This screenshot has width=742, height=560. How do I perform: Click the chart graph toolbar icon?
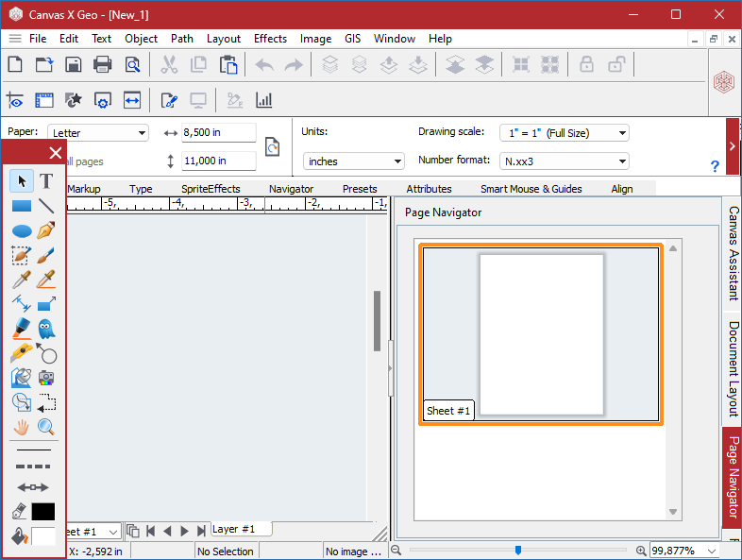[x=263, y=100]
